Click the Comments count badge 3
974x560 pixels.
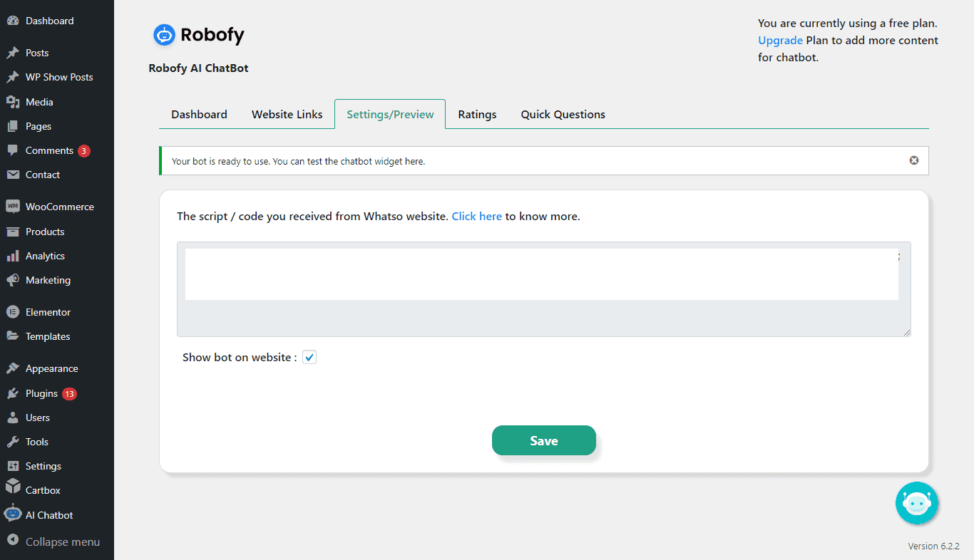[x=84, y=151]
